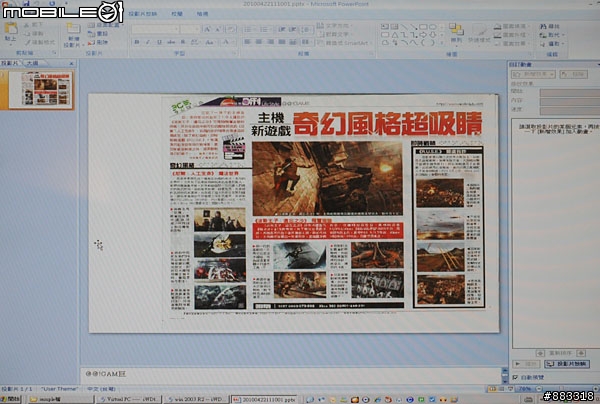Switch to the sample folder taskbar window
This screenshot has width=600, height=404.
pyautogui.click(x=60, y=399)
